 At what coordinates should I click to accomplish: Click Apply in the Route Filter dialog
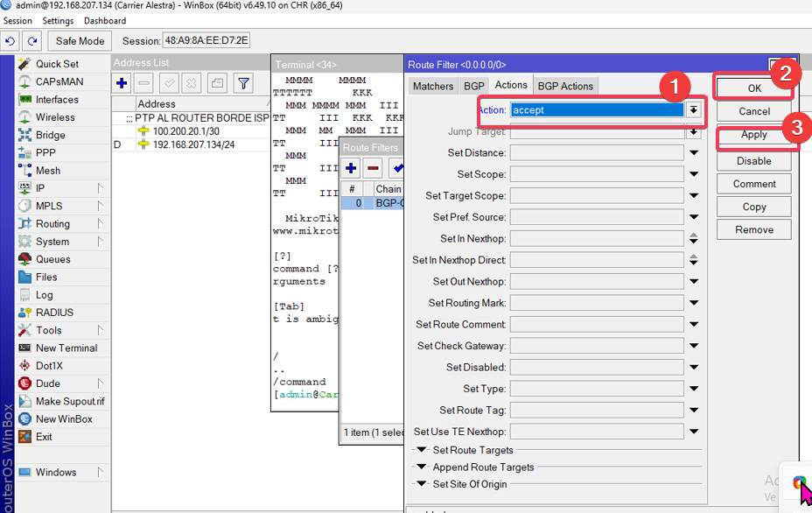point(754,135)
